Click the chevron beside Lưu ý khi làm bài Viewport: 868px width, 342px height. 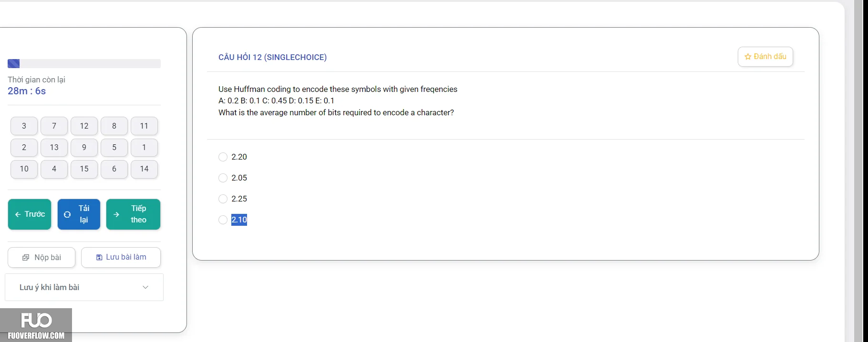145,287
